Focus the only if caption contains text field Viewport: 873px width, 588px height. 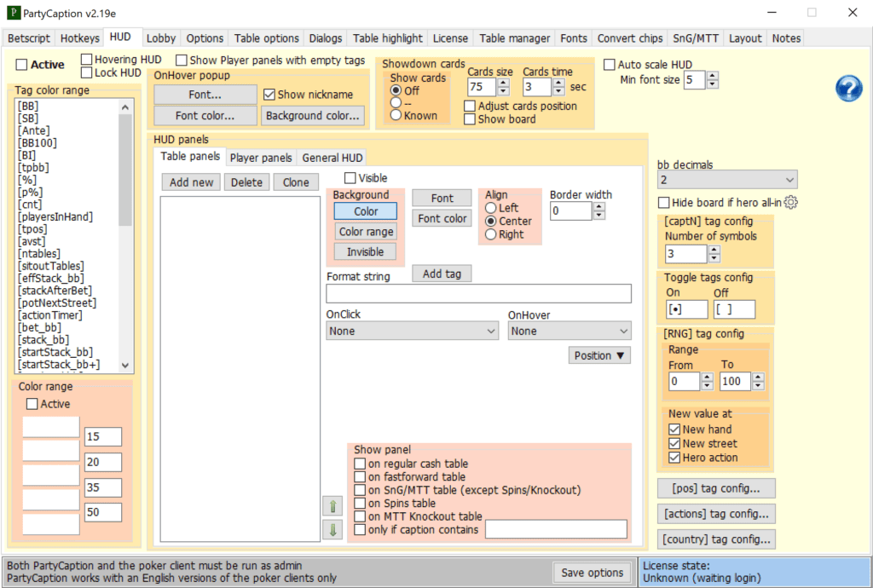coord(556,529)
